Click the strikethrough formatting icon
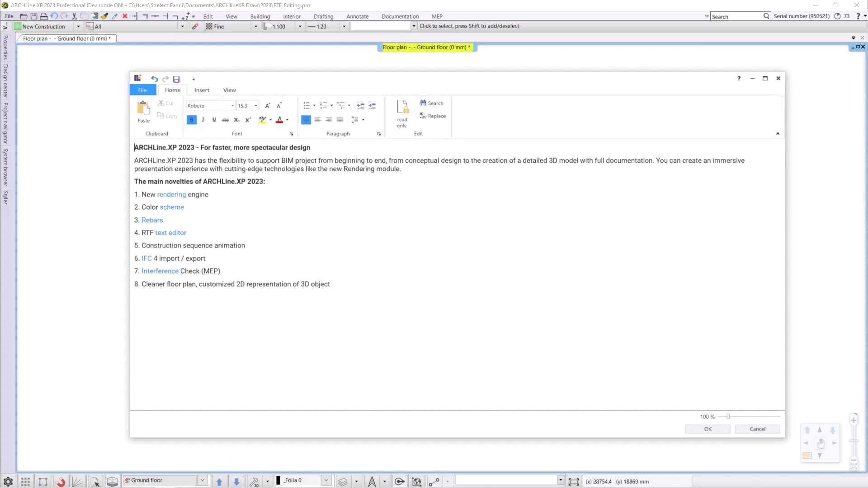Image resolution: width=868 pixels, height=488 pixels. (225, 120)
